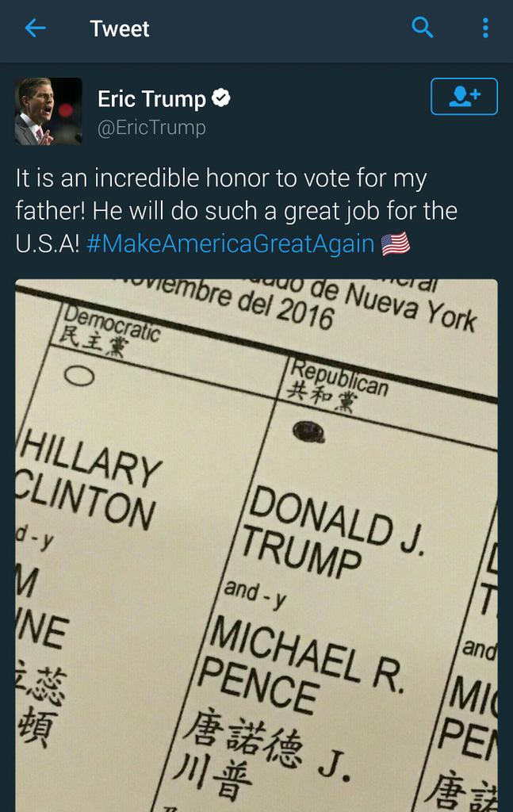Tap the American flag emoji
Screen dimensions: 513x812
coord(396,243)
